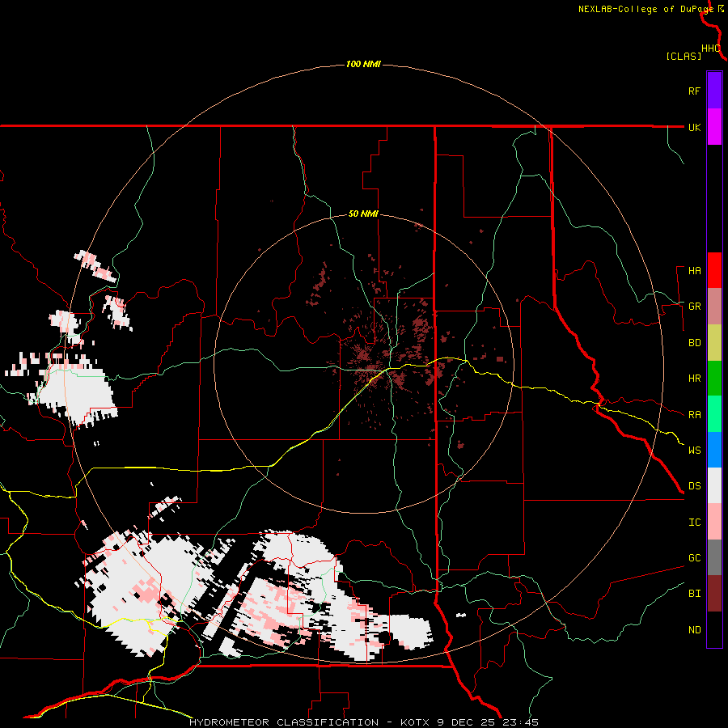
Task: Select the light pink IC legend swatch
Action: coord(714,522)
